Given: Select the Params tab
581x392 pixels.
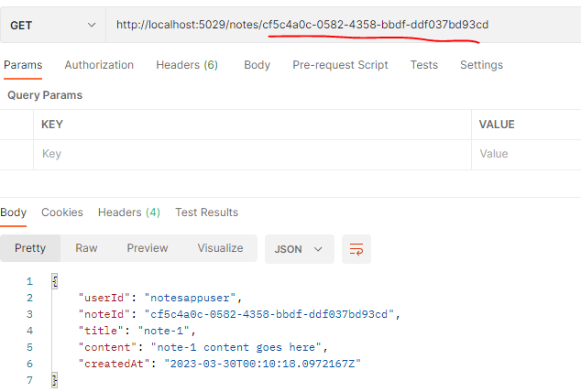Looking at the screenshot, I should coord(23,65).
